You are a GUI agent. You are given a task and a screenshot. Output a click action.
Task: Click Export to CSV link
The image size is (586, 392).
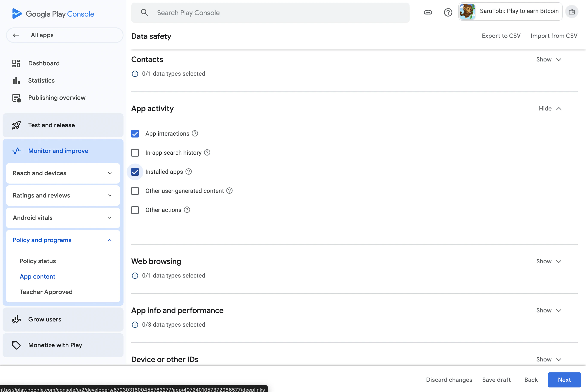(501, 36)
